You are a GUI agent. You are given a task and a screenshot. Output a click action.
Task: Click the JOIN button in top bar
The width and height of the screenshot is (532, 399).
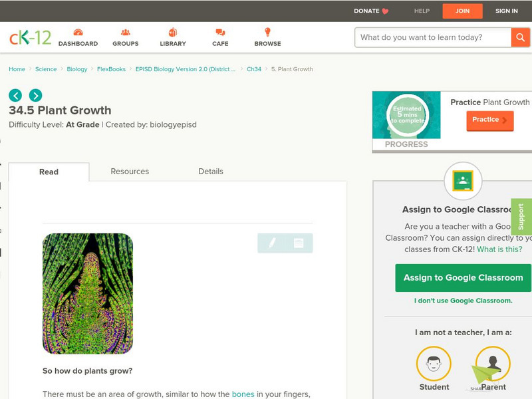pos(462,11)
